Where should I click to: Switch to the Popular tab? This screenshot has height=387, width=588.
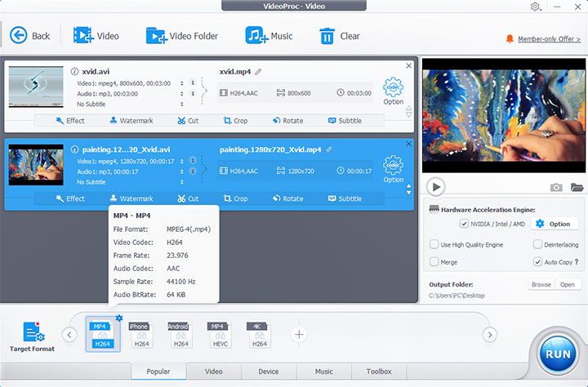point(158,371)
